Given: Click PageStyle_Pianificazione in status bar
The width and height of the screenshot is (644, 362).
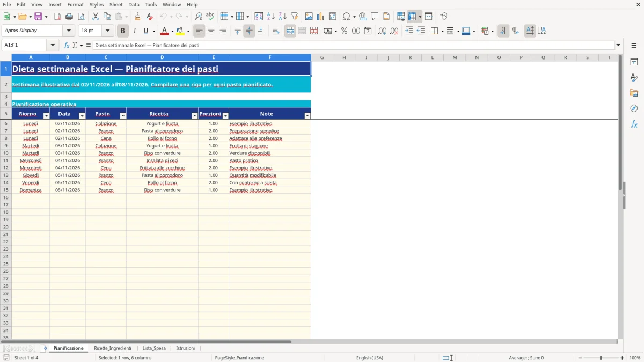Looking at the screenshot, I should coord(239,358).
